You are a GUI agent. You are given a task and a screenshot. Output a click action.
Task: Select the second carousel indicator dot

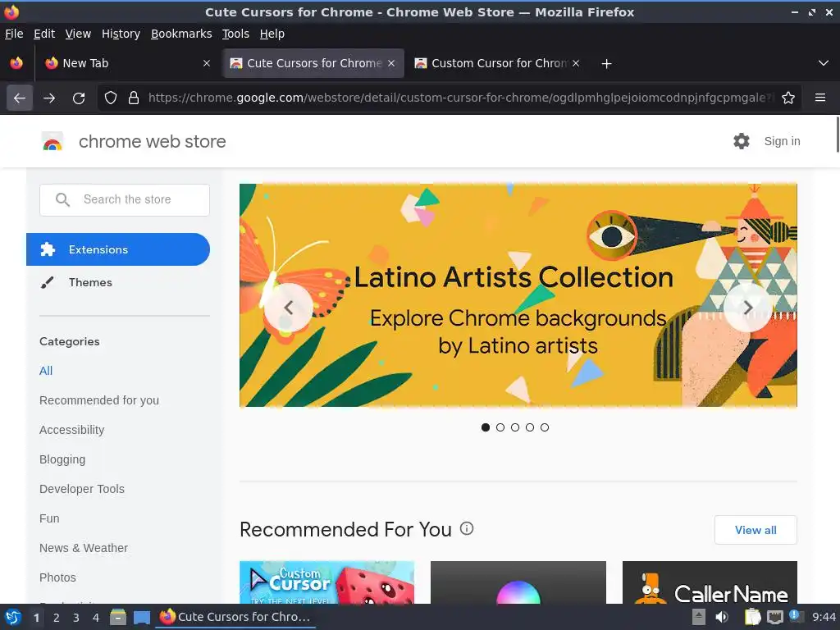pyautogui.click(x=500, y=427)
